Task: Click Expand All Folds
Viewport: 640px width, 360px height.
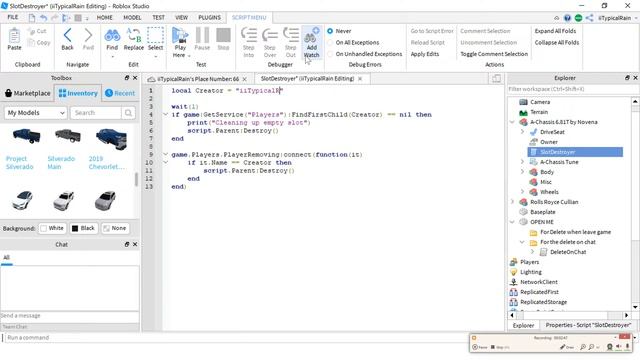Action: [555, 31]
